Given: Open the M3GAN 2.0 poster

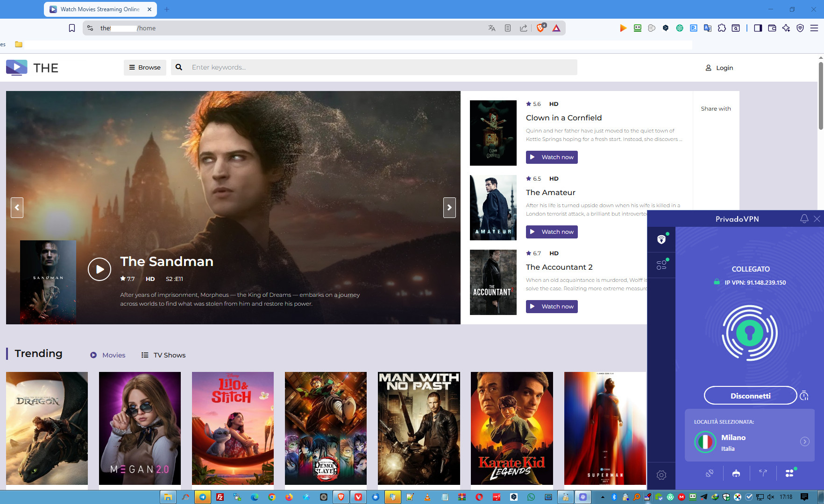Looking at the screenshot, I should [x=140, y=428].
